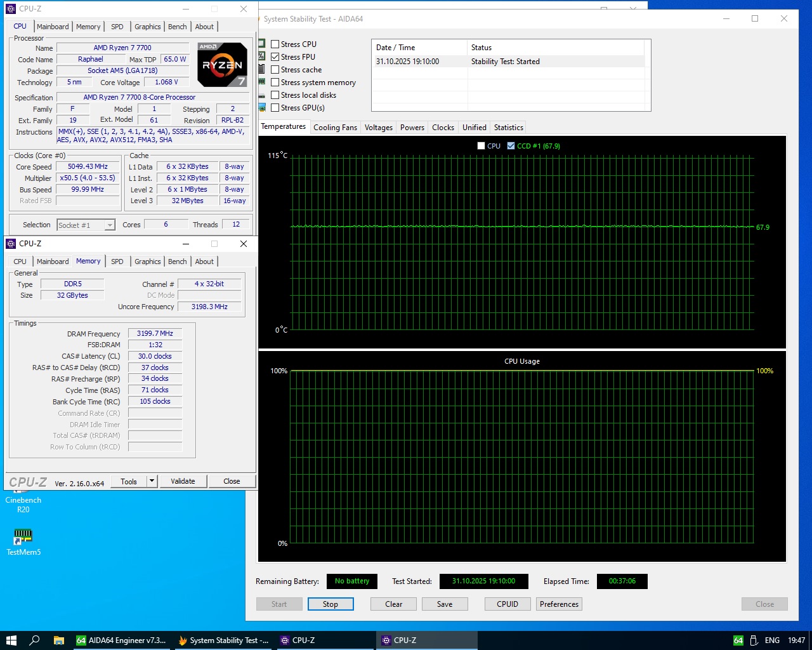Open the Windows Start menu
The image size is (812, 650).
point(11,640)
